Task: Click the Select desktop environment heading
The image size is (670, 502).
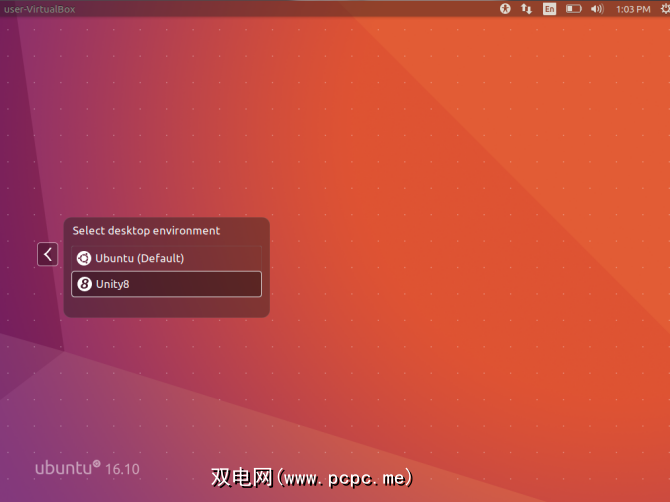Action: coord(146,231)
